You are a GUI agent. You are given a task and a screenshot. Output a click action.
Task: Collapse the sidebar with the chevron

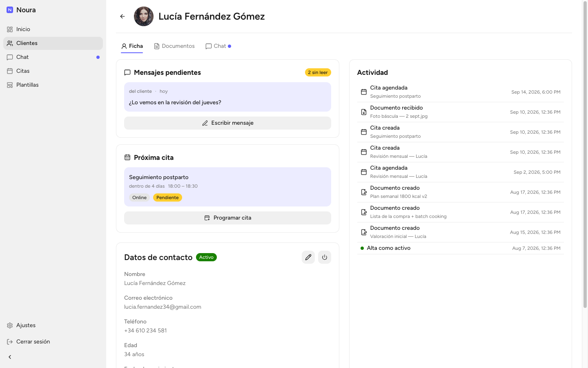coord(10,357)
